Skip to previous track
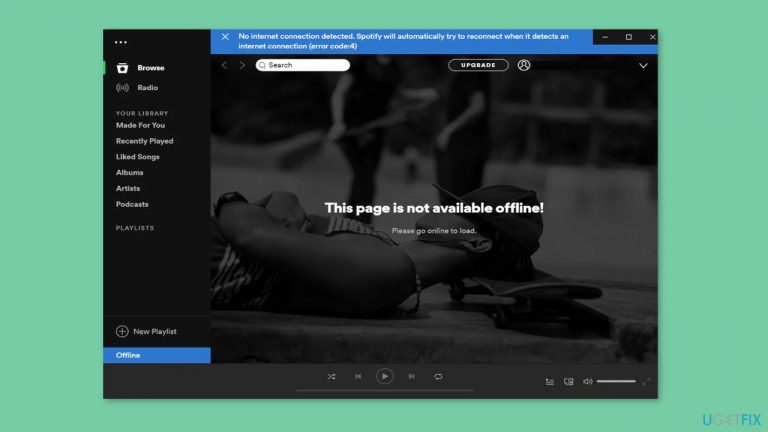This screenshot has width=768, height=432. [x=358, y=377]
